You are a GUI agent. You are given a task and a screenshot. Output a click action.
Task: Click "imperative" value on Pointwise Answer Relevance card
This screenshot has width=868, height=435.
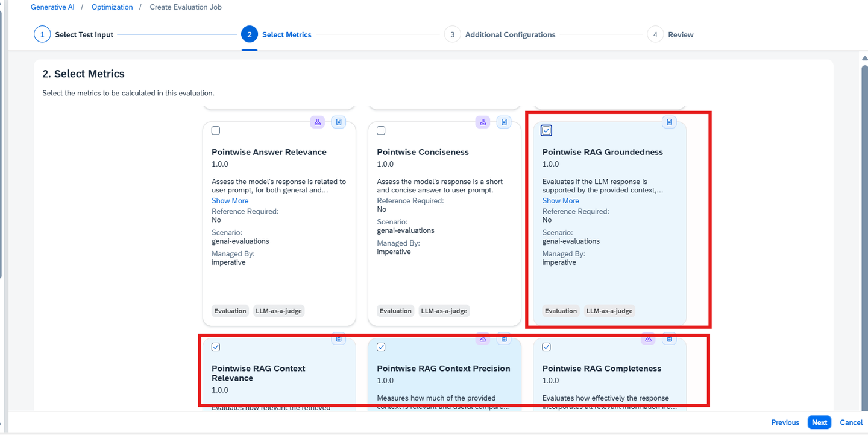[228, 263]
